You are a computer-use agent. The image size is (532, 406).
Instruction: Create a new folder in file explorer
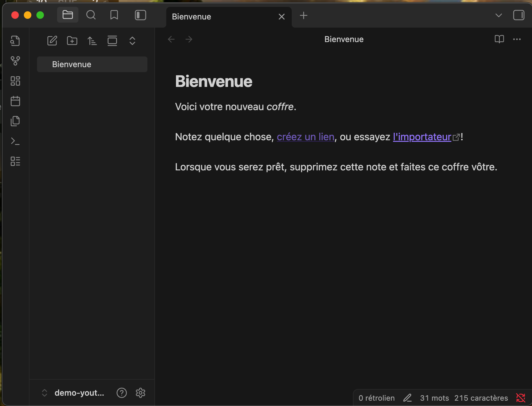[x=72, y=41]
